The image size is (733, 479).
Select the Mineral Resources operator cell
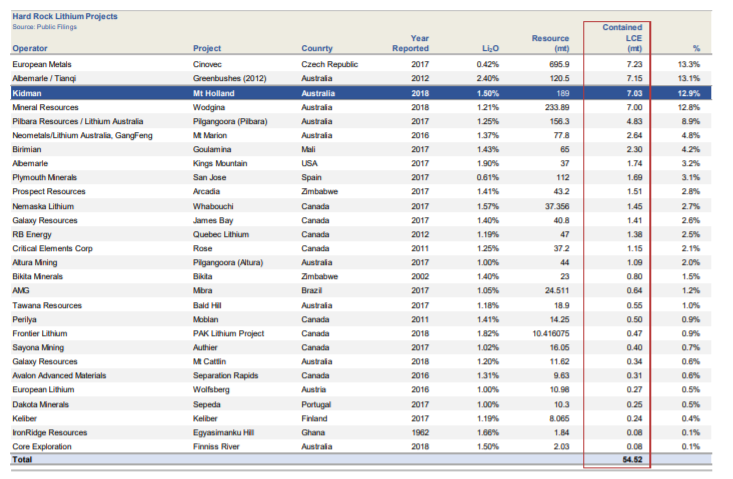(45, 107)
